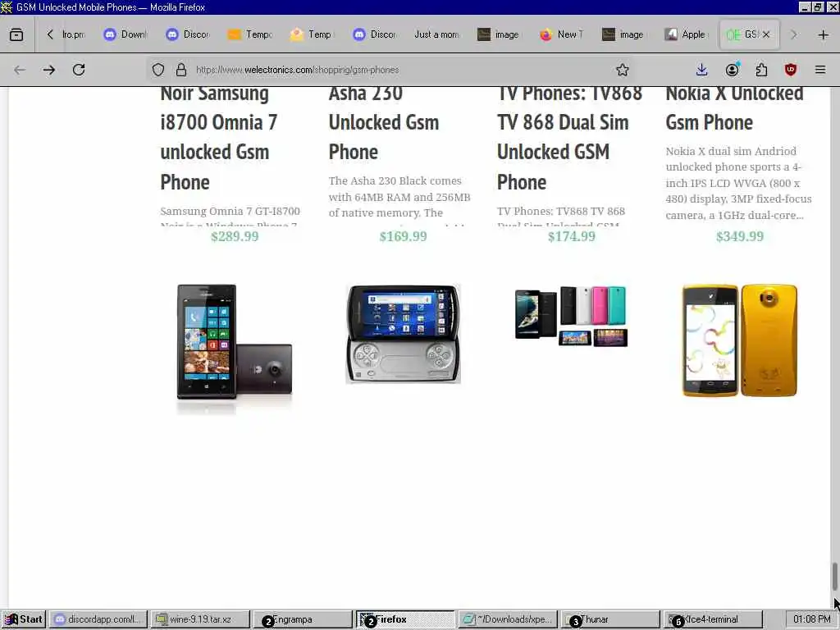This screenshot has height=630, width=840.
Task: Switch to the Download Discord tab
Action: pos(126,34)
